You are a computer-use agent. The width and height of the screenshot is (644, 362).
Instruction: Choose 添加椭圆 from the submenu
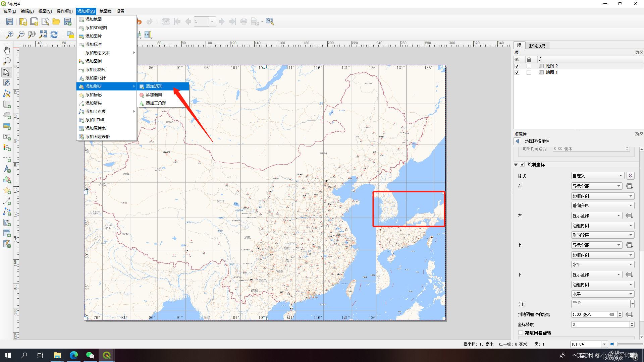163,95
